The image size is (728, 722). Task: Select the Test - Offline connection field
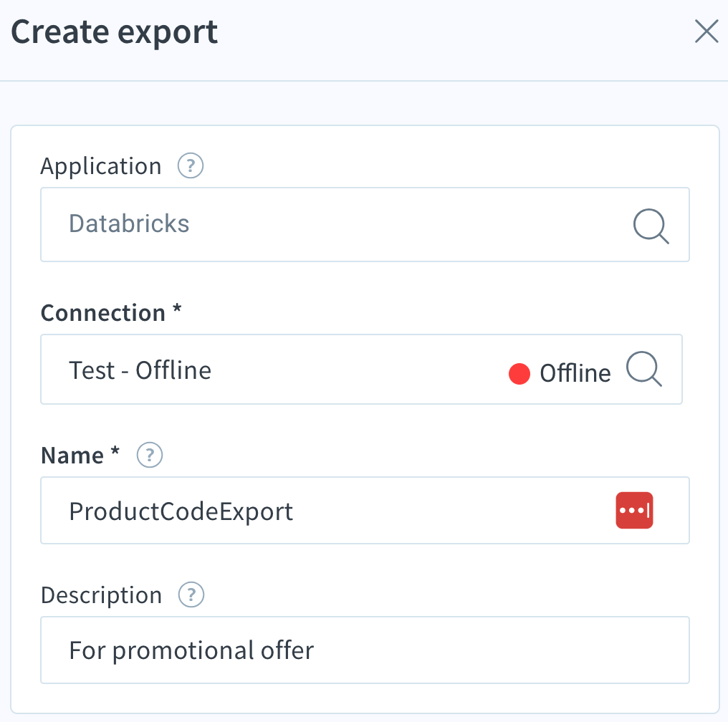[287, 370]
